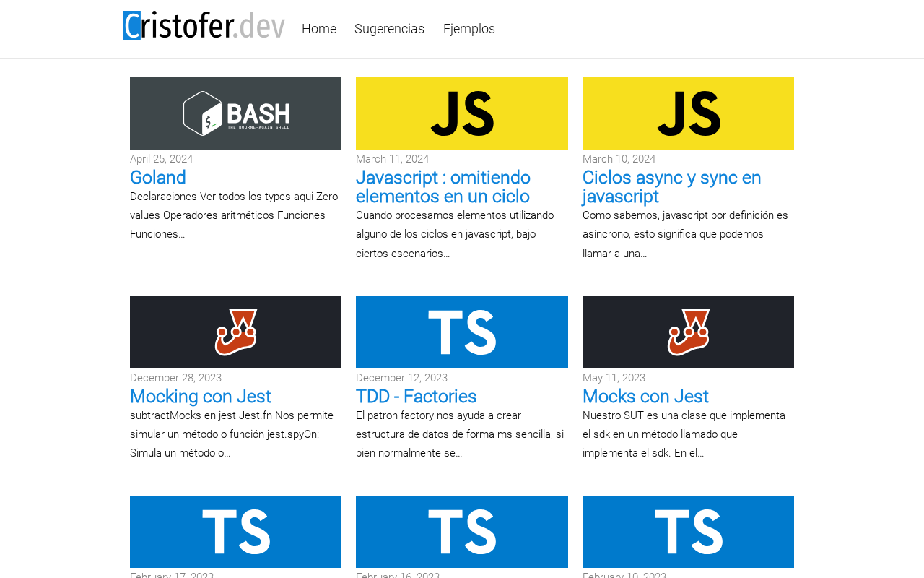Go to the Sugerencias page
Image resolution: width=924 pixels, height=578 pixels.
tap(389, 29)
